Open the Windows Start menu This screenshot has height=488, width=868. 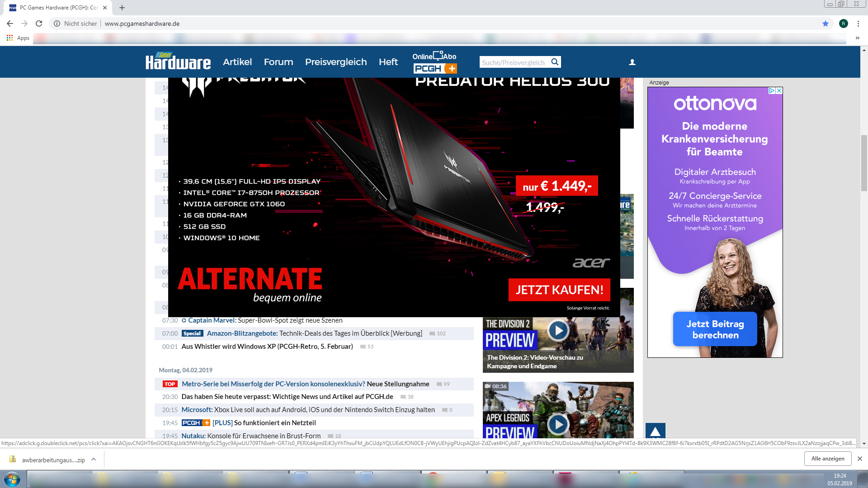point(12,479)
